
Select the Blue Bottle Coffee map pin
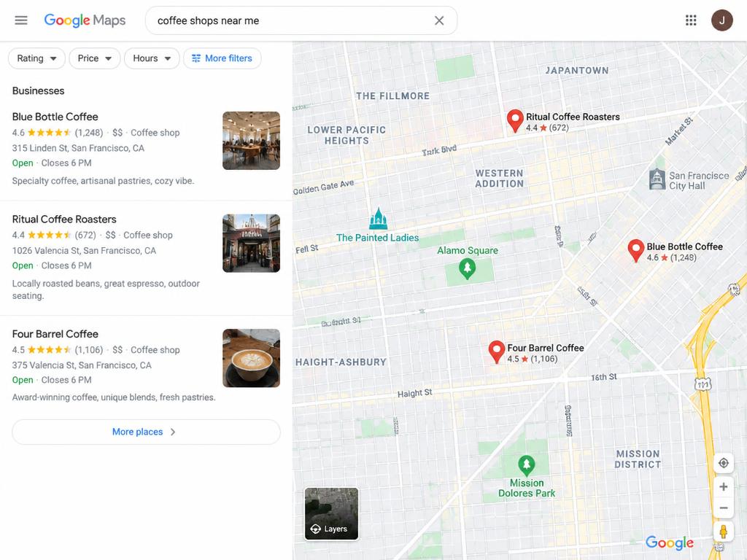click(636, 251)
